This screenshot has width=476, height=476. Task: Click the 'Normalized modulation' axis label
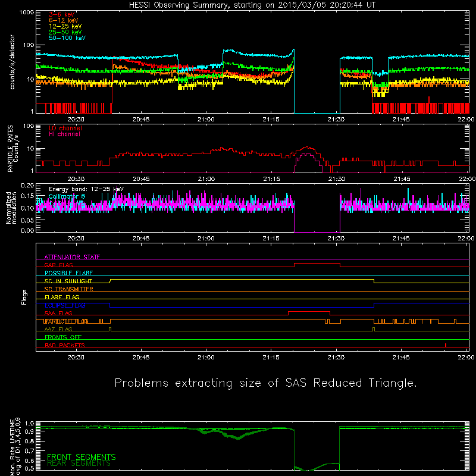pos(11,208)
